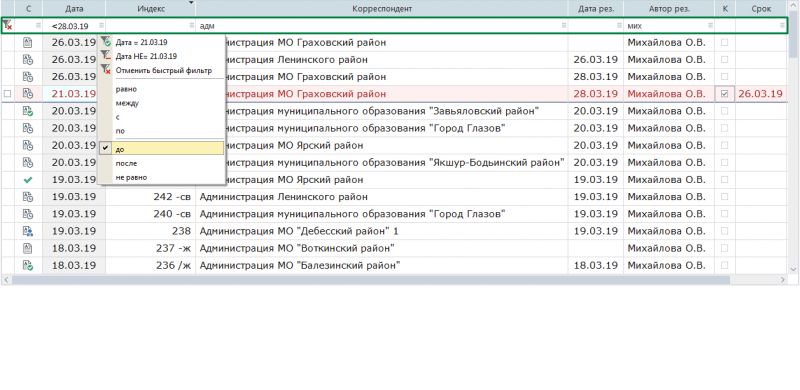The height and width of the screenshot is (390, 800).
Task: Check K checkbox for Завьяловский район row
Action: (x=724, y=111)
